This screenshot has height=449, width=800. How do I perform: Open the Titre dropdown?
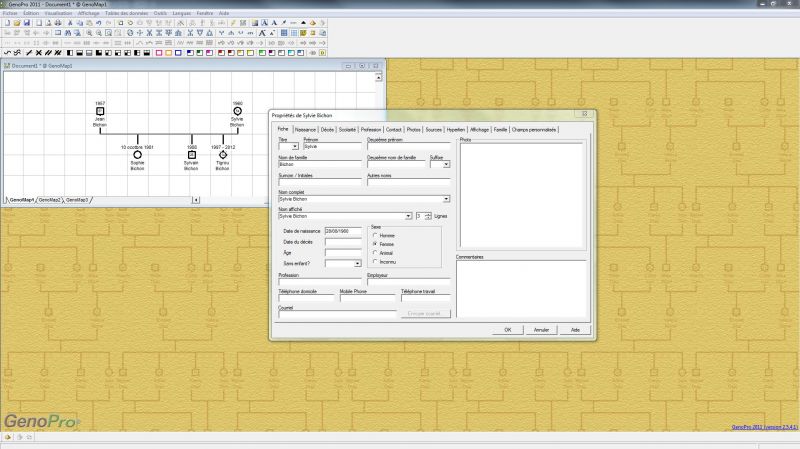295,147
